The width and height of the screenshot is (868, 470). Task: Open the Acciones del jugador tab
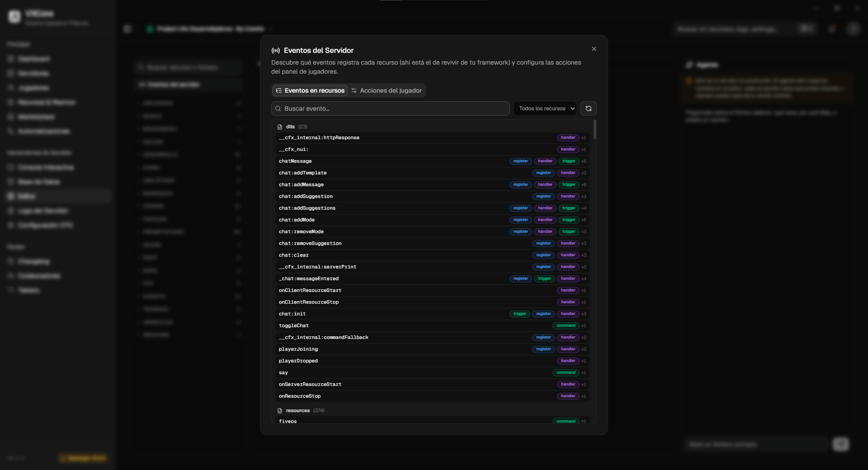[x=387, y=90]
